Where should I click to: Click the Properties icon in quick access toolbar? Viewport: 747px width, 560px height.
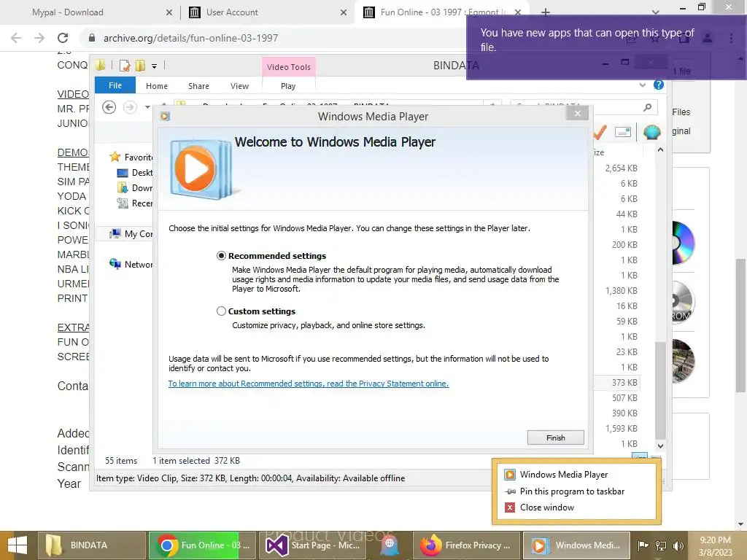click(125, 66)
